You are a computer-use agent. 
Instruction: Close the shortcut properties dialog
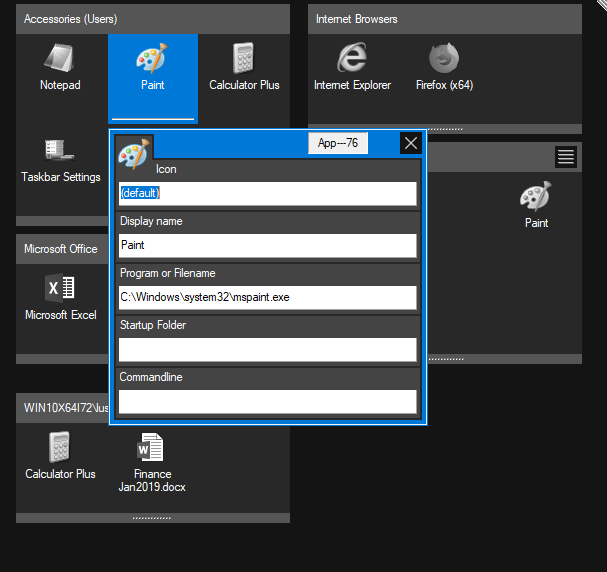[x=410, y=144]
